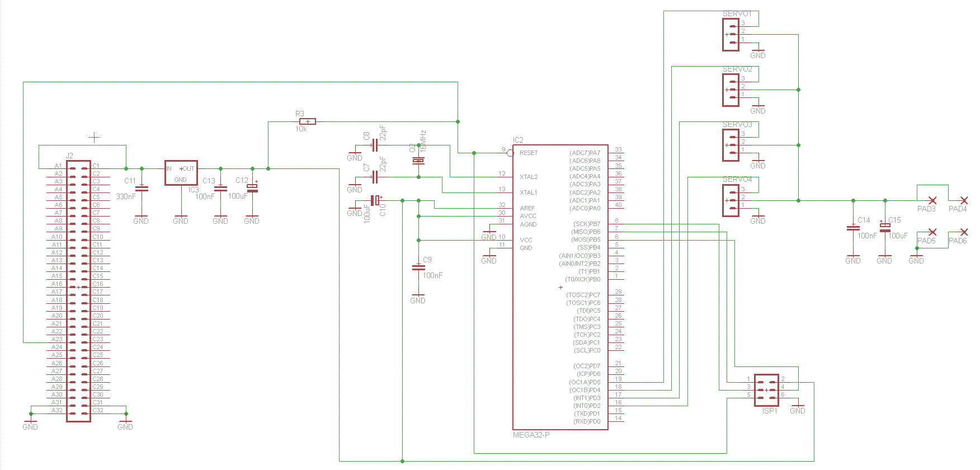The image size is (980, 470).
Task: Select the C8 22pF capacitor symbol
Action: (x=375, y=145)
